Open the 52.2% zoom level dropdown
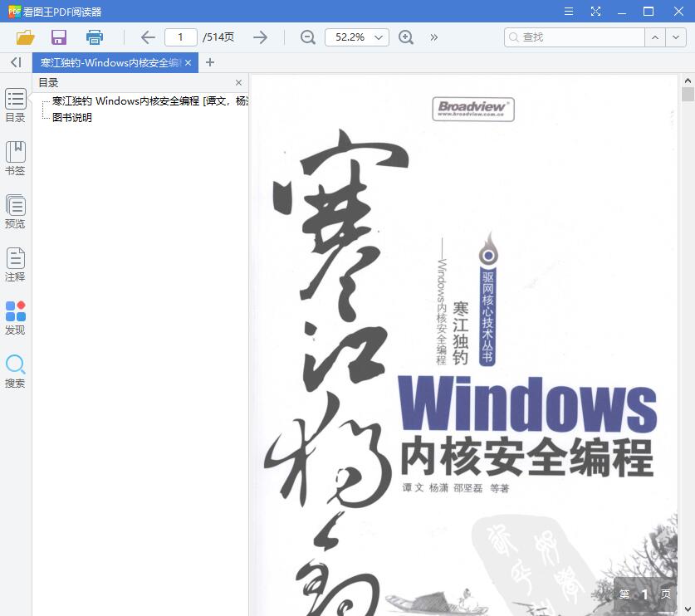The height and width of the screenshot is (616, 695). click(x=357, y=37)
